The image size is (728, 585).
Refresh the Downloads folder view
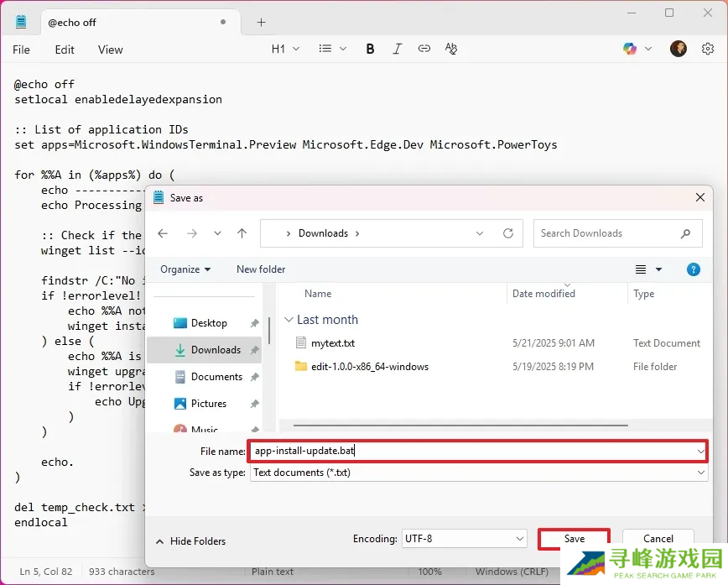click(x=508, y=233)
